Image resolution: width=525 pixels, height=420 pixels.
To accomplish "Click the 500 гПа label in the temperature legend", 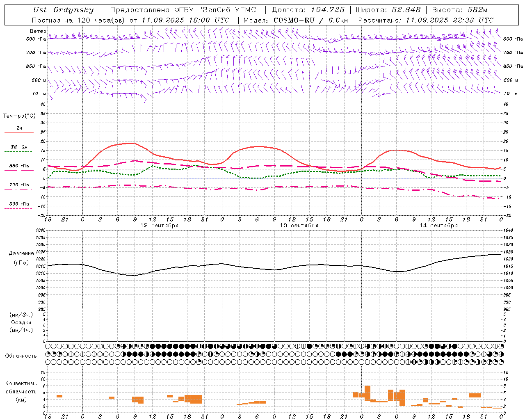I will pos(19,204).
